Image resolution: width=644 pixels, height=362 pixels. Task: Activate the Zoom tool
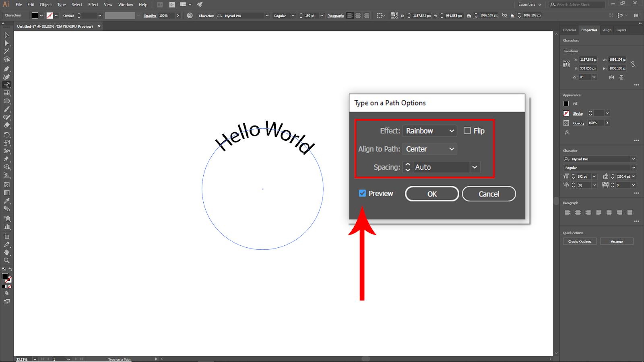coord(7,261)
